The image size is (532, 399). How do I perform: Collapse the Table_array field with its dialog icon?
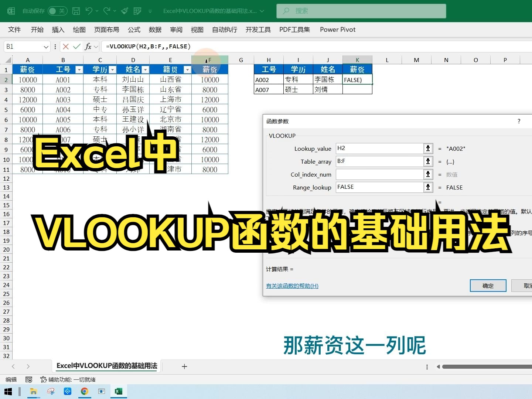coord(428,161)
